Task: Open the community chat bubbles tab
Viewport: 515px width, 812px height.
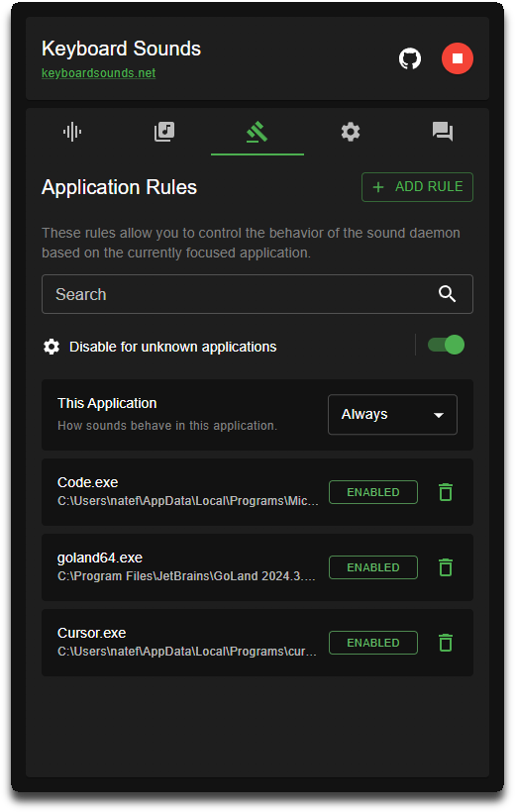Action: pyautogui.click(x=443, y=132)
